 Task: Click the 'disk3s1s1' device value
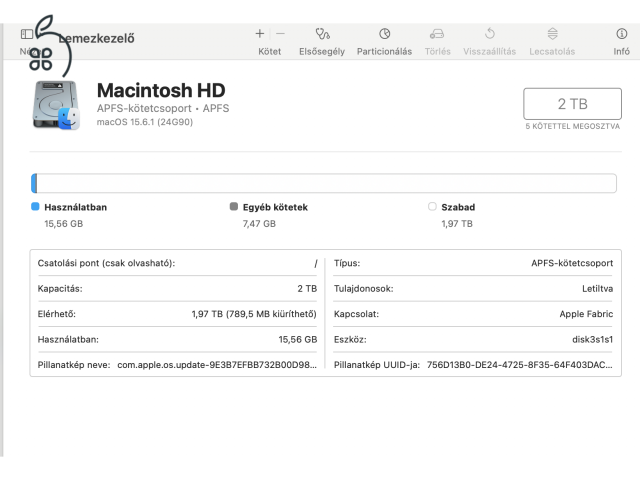coord(592,340)
